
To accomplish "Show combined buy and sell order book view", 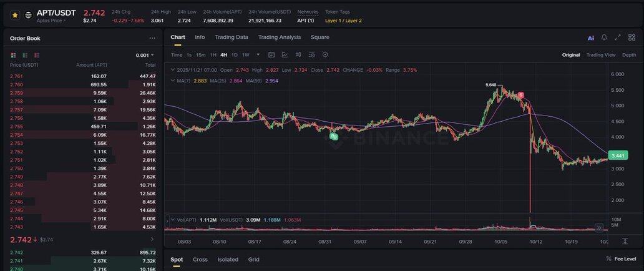I will pos(13,55).
